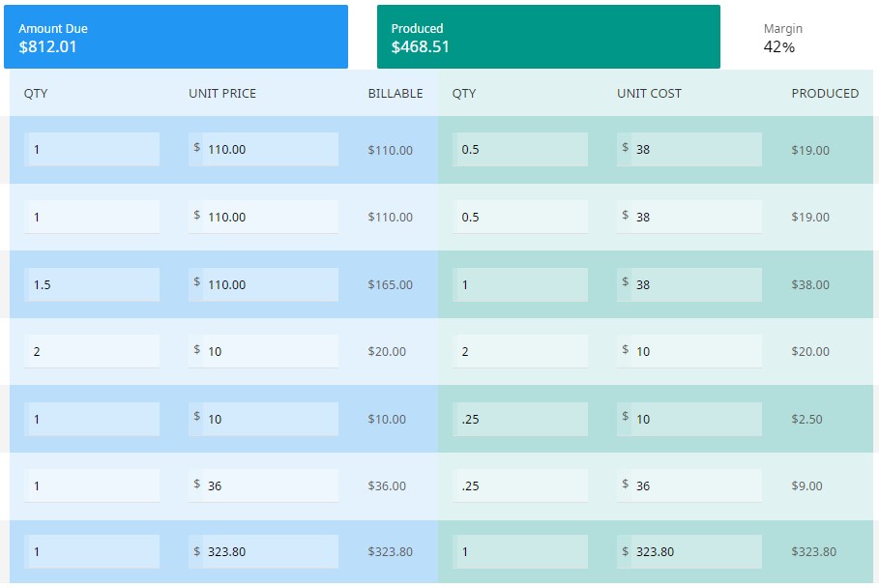
Task: Click the $9.00 produced amount
Action: 806,486
